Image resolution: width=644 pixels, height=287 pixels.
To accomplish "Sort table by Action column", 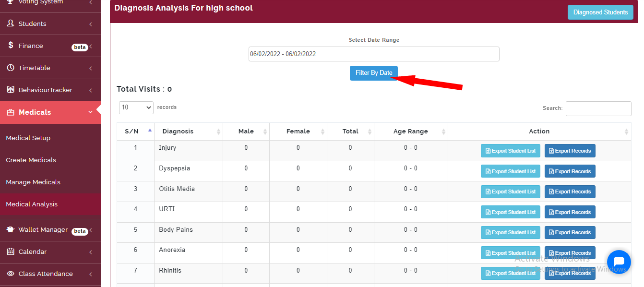I will [539, 132].
